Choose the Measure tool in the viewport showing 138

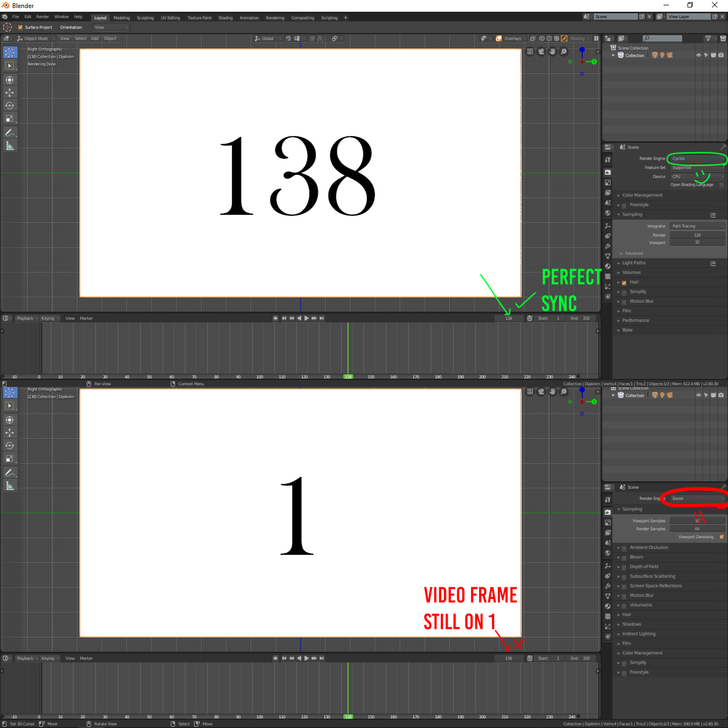(x=10, y=145)
